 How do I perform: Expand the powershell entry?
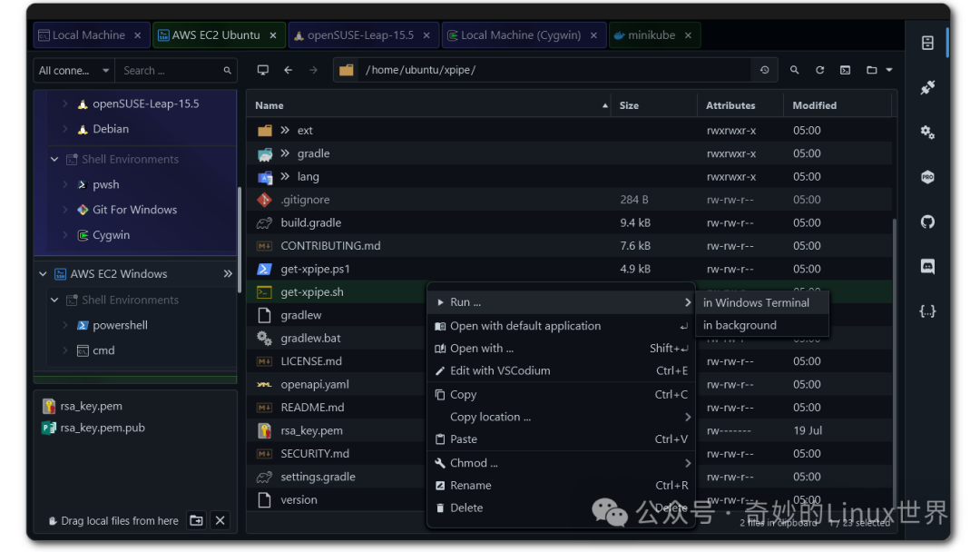65,325
